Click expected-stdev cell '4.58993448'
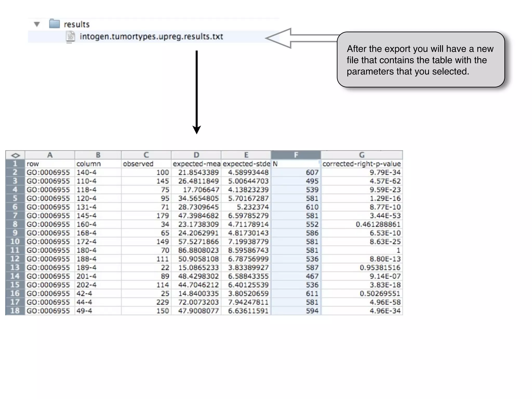 coord(246,172)
